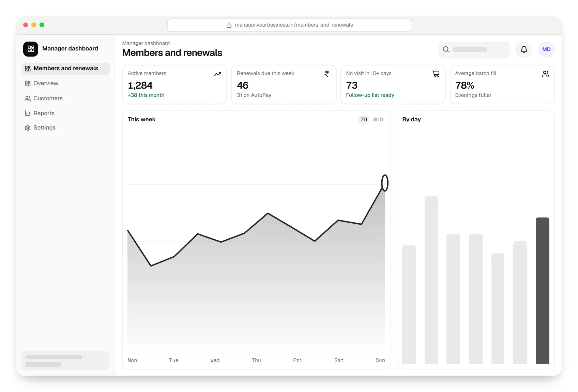Screen dimensions: 578x392
Task: Focus the search field
Action: (474, 49)
